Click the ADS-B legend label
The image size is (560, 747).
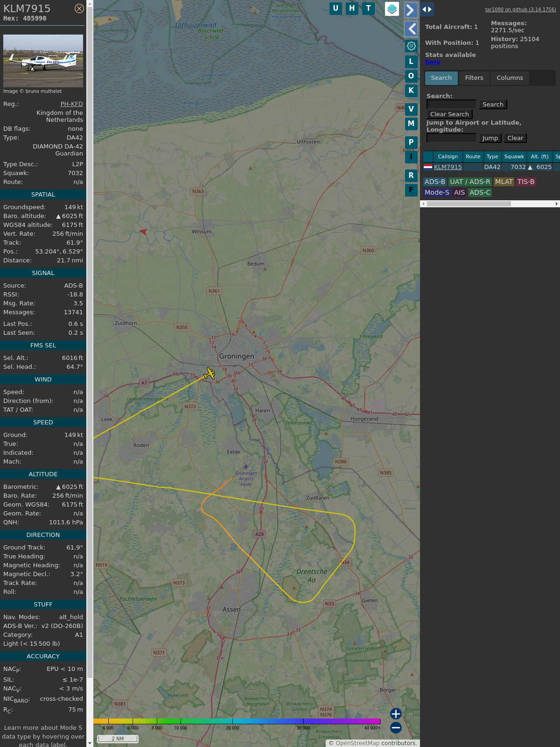[x=435, y=182]
